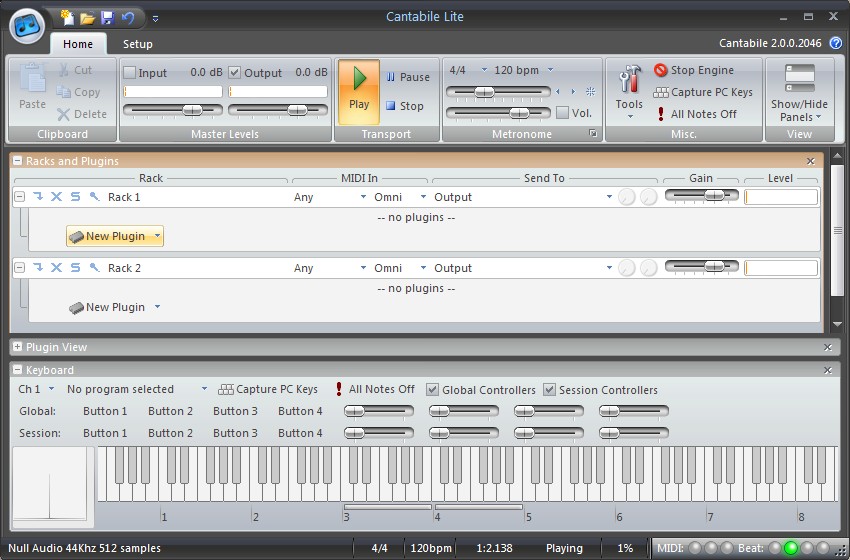Enable the Input master level checkbox
The width and height of the screenshot is (850, 560).
click(x=130, y=72)
